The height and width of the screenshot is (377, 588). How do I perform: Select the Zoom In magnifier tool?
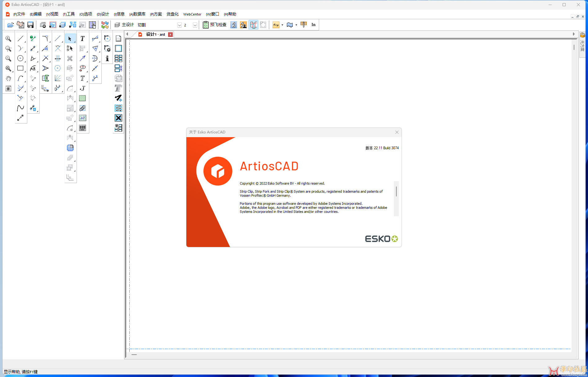click(x=8, y=39)
